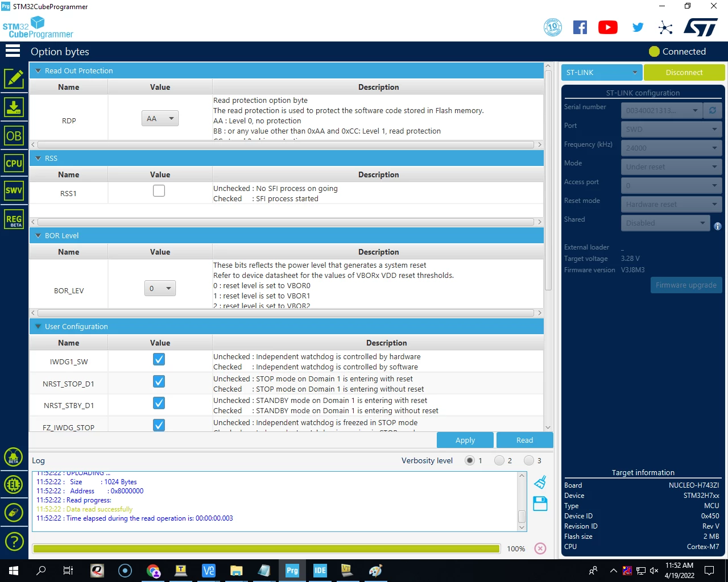Screen dimensions: 728x582
Task: Open Windows taskbar search
Action: (x=41, y=571)
